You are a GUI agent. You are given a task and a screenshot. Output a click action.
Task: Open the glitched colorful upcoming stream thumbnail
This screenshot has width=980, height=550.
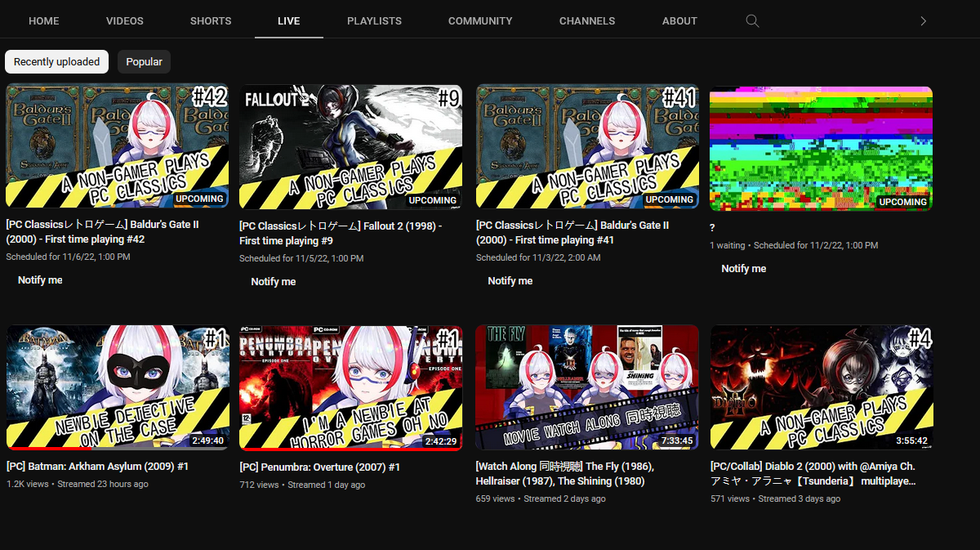tap(821, 149)
